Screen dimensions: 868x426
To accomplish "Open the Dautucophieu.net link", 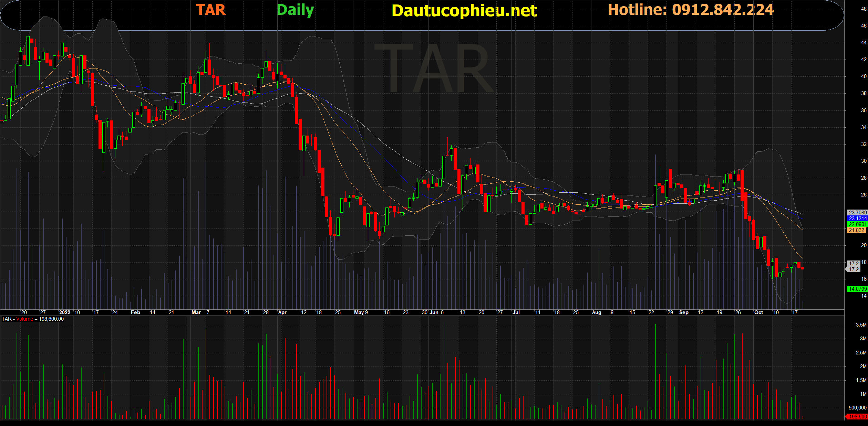I will click(464, 11).
